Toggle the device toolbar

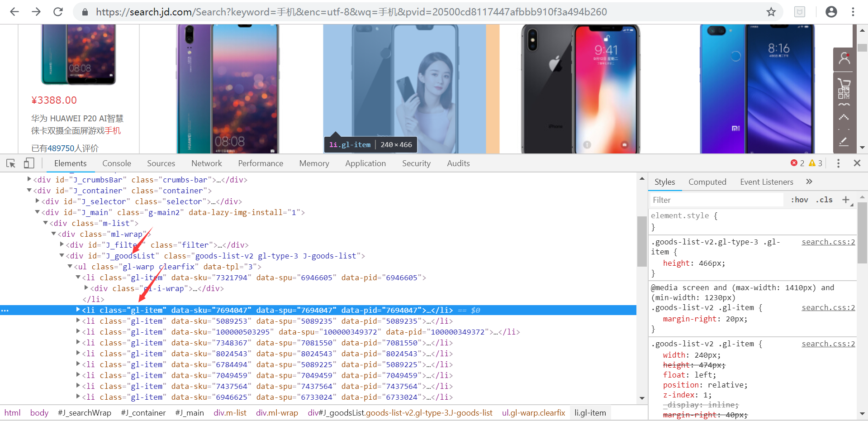point(29,163)
